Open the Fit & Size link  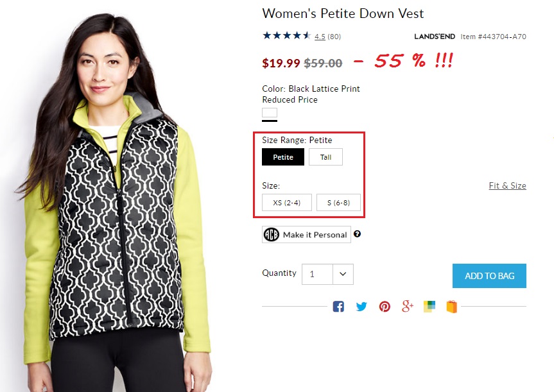point(507,185)
